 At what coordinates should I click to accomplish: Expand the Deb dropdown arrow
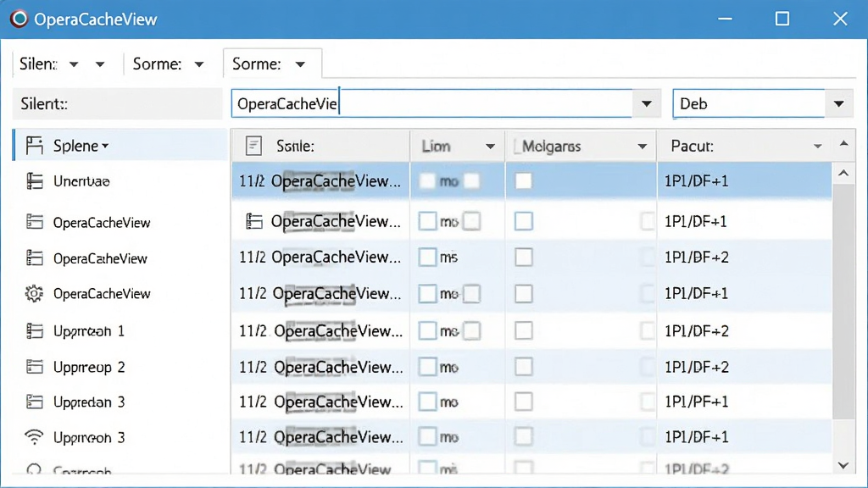[838, 103]
